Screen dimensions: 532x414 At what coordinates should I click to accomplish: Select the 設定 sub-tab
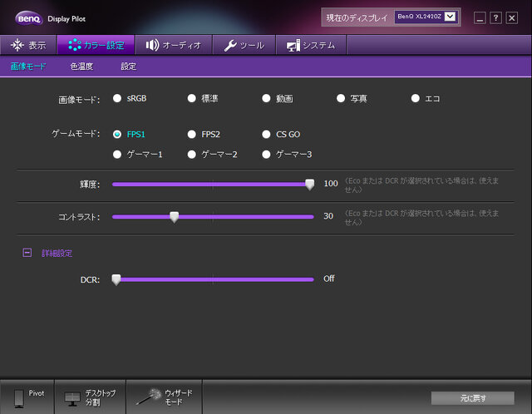[129, 67]
